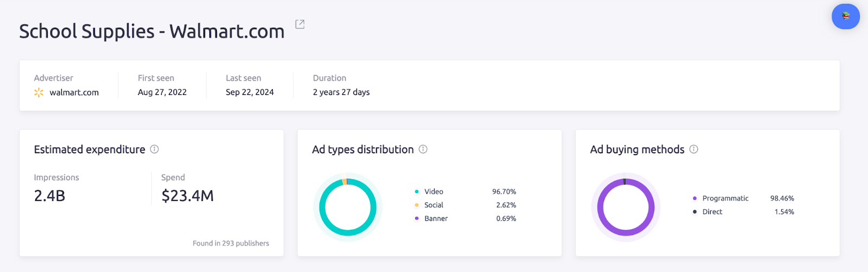Open the external link icon beside title
868x272 pixels.
coord(299,24)
